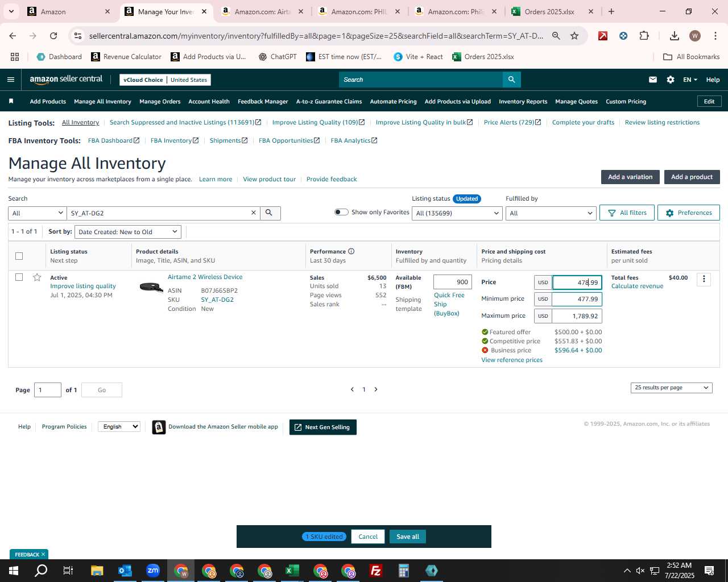Open the Airtame 2 Wireless Device link
728x582 pixels.
point(205,277)
